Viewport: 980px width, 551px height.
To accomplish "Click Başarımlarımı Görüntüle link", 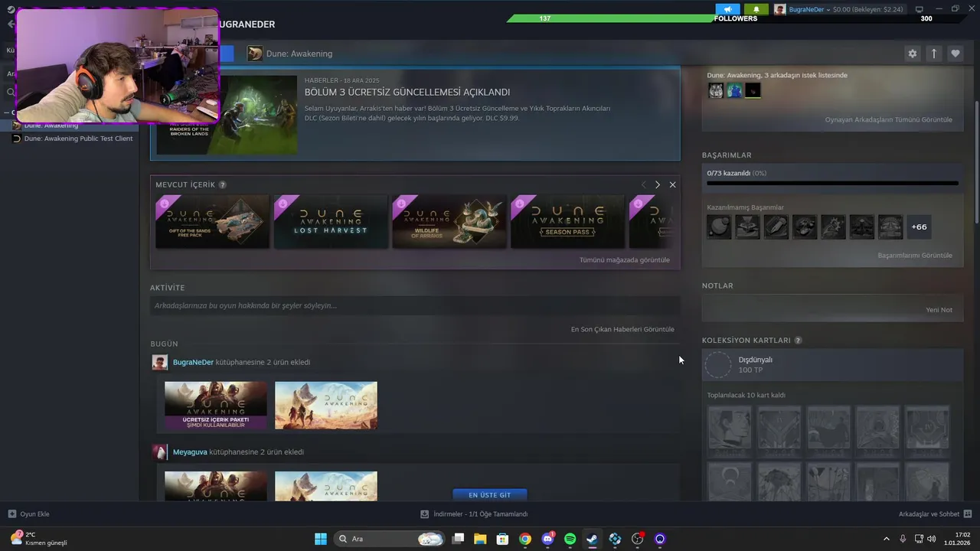I will click(x=915, y=256).
